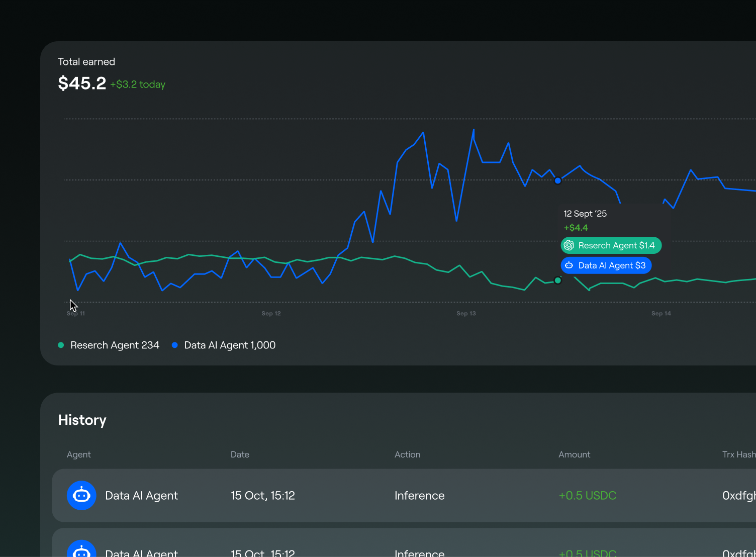Image resolution: width=756 pixels, height=557 pixels.
Task: Click the Action column header
Action: 407,454
